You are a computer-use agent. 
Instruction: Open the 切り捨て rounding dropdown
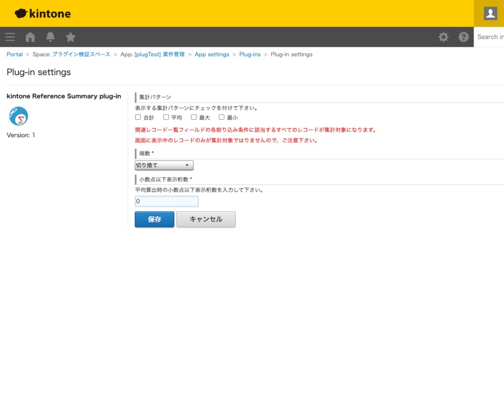click(x=164, y=165)
